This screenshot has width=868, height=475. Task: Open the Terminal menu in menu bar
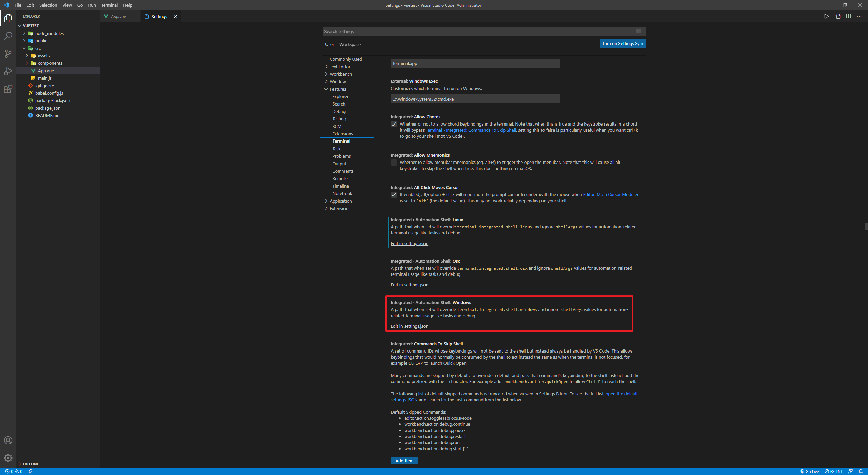tap(109, 5)
